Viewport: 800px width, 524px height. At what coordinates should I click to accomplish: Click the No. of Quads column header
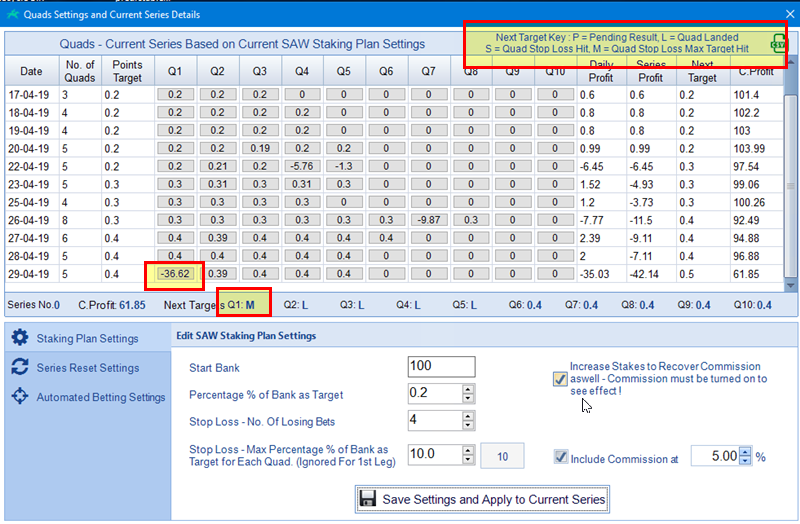[x=80, y=71]
